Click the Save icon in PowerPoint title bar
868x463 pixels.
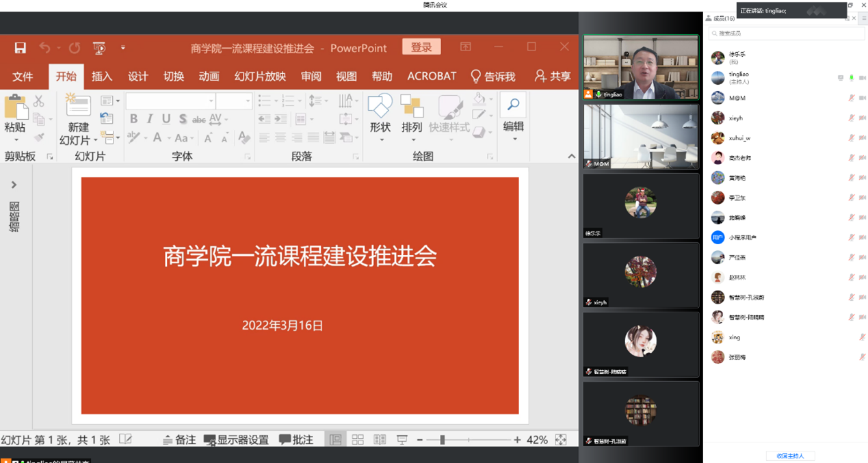[x=20, y=48]
